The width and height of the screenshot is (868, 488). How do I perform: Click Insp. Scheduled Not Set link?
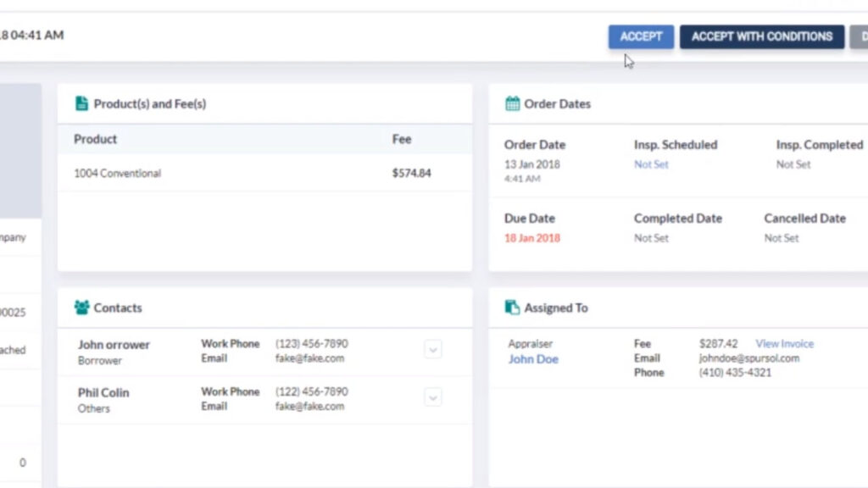point(651,164)
